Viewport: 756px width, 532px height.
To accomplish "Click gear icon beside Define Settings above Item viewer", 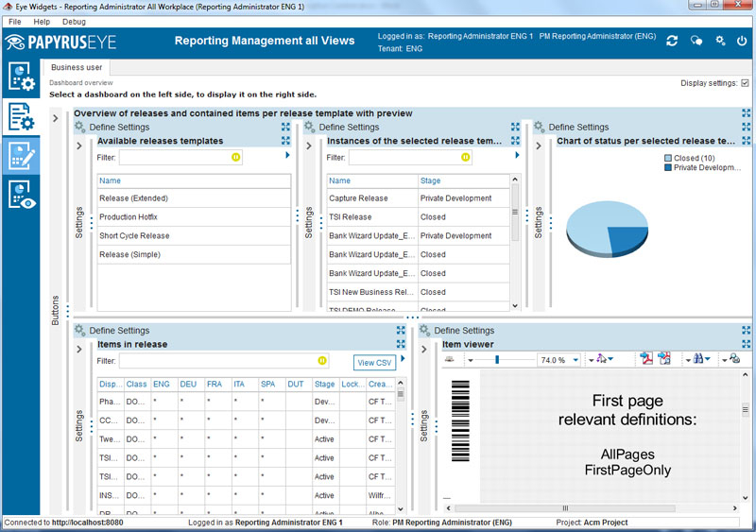I will tap(424, 330).
